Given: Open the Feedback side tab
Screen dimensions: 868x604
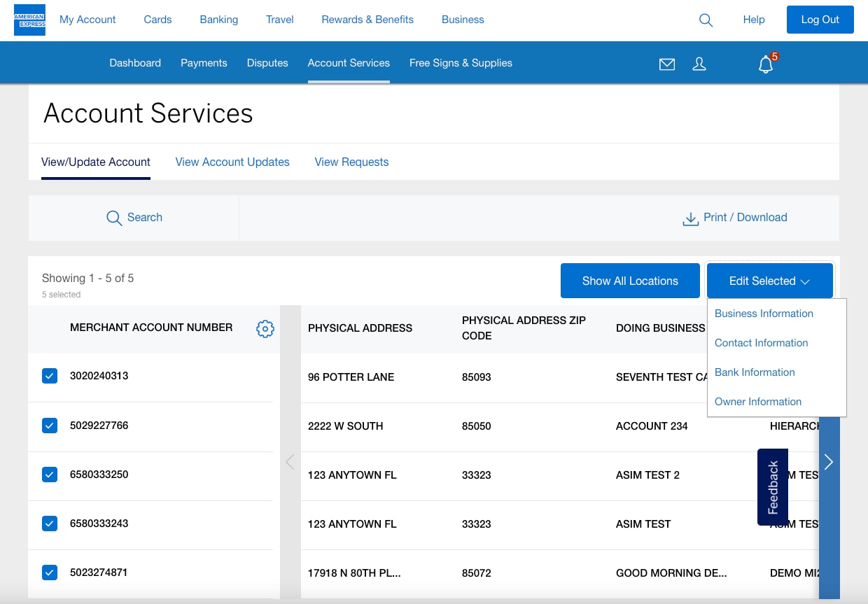Looking at the screenshot, I should coord(773,487).
